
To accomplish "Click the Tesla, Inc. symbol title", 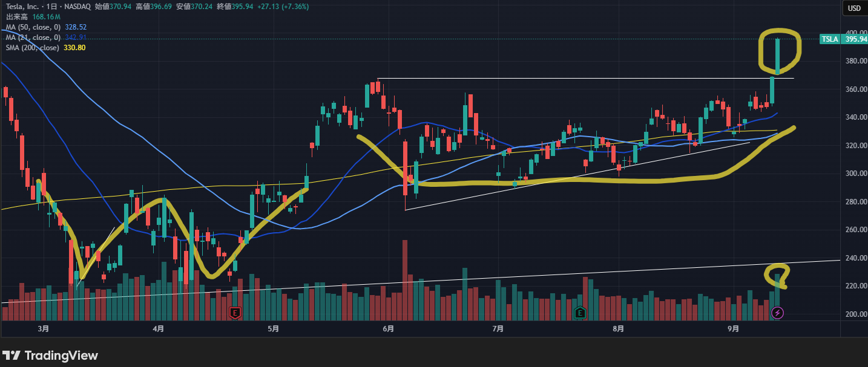I will 22,7.
